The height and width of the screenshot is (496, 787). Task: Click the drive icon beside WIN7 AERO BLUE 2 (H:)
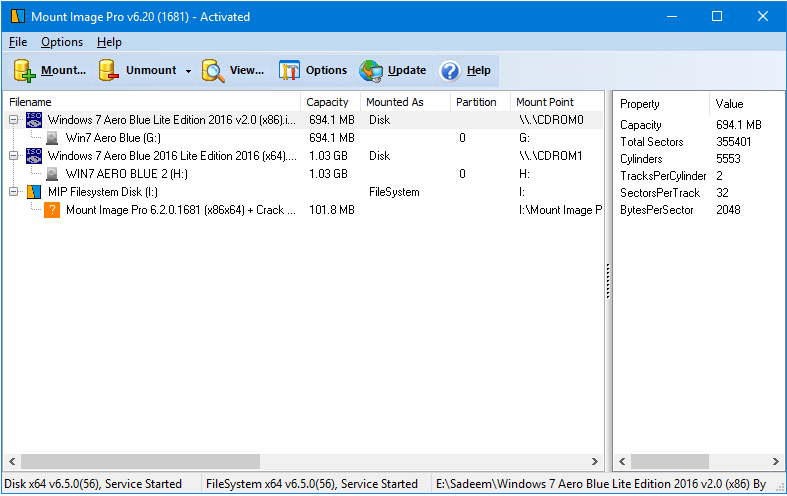pyautogui.click(x=52, y=174)
